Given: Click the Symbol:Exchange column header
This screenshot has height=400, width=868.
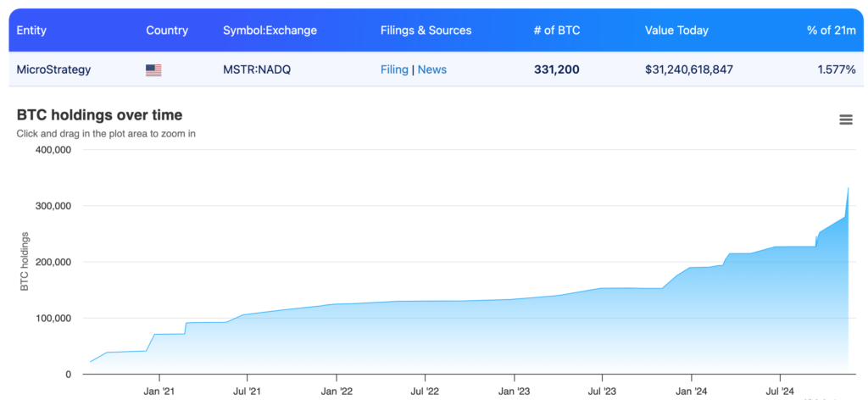Looking at the screenshot, I should (270, 31).
